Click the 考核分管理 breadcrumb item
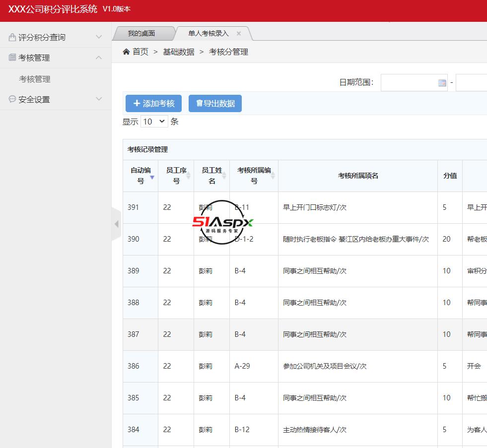487x448 pixels. [x=228, y=52]
